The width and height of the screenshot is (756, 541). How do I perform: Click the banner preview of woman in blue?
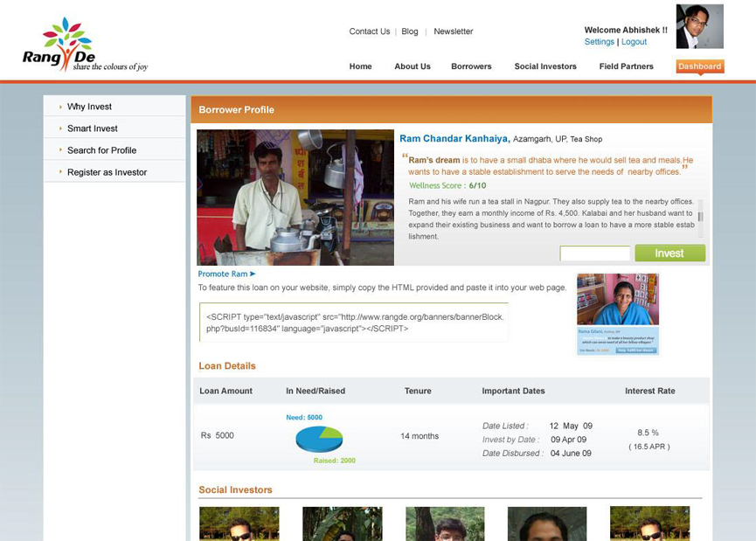[618, 314]
